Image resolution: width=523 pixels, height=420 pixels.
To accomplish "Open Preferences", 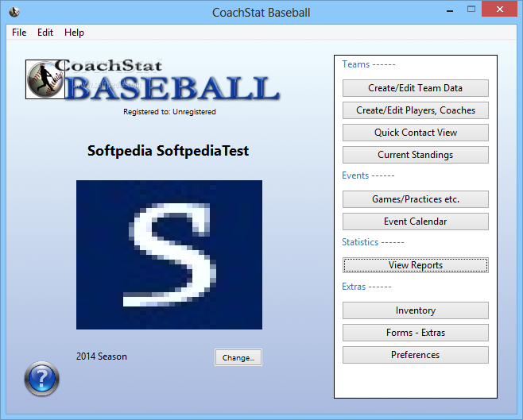I will pyautogui.click(x=415, y=355).
